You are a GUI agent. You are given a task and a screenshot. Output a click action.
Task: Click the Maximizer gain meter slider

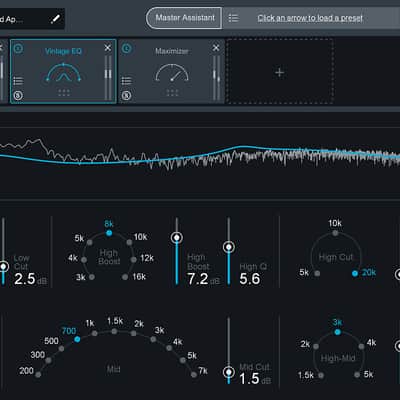click(216, 78)
